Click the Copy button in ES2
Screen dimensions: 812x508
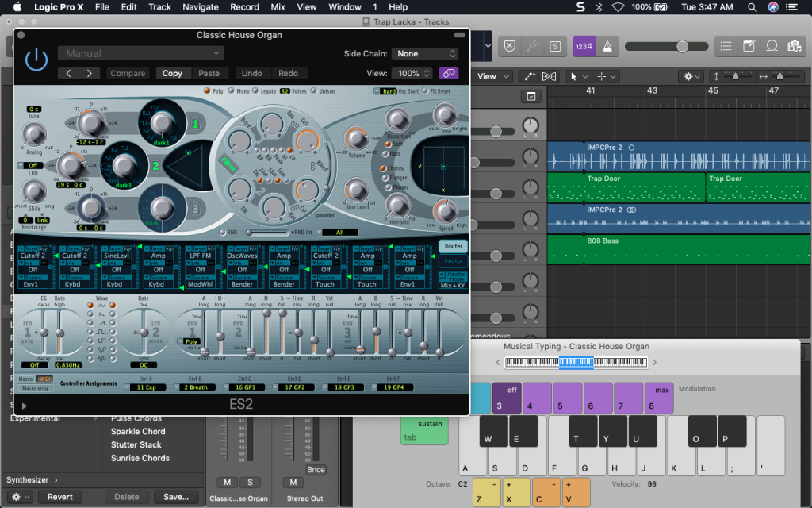tap(172, 74)
